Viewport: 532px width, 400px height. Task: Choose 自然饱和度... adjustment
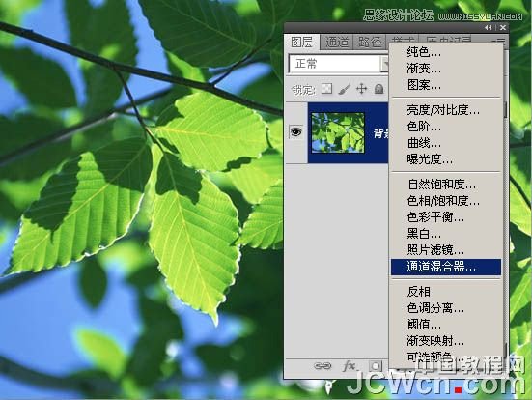click(446, 184)
